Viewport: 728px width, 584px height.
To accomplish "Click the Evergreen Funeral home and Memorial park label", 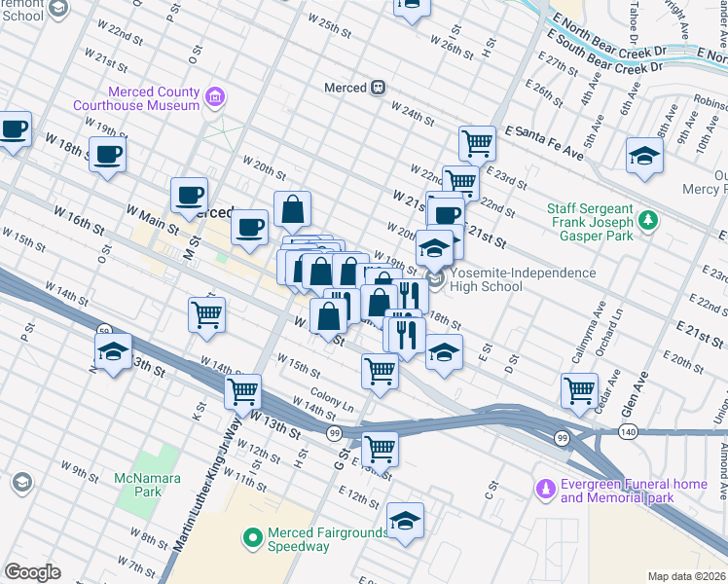I will [x=634, y=491].
